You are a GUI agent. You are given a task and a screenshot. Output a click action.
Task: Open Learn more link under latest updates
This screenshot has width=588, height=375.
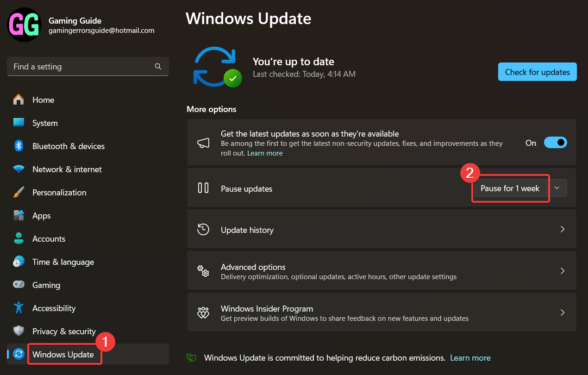click(x=265, y=153)
